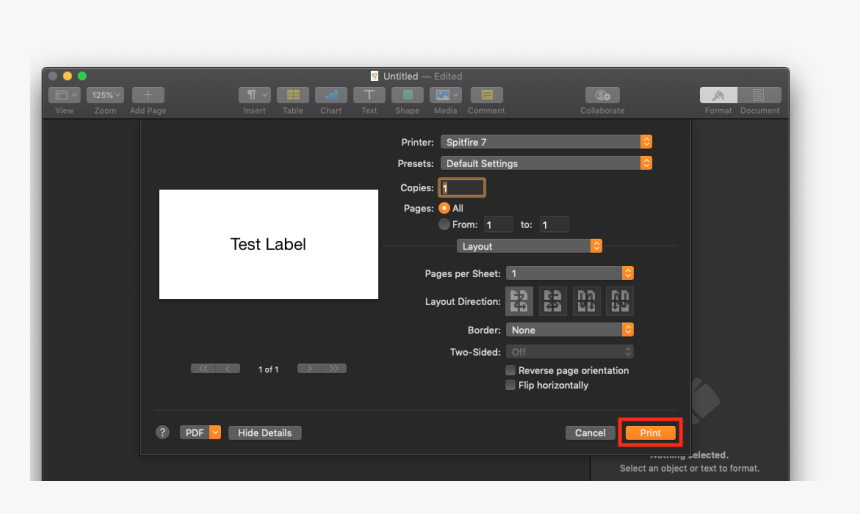Open print dialog help button
Viewport: 860px width, 514px height.
162,432
